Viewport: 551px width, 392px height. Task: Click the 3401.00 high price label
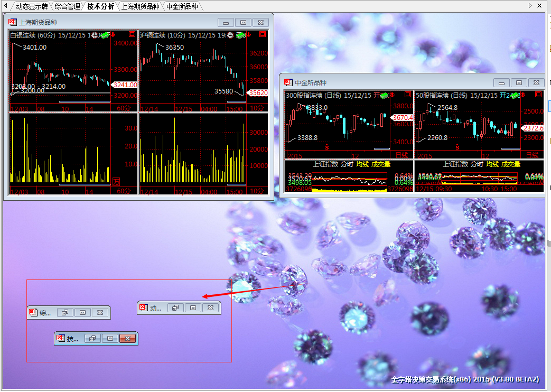34,47
